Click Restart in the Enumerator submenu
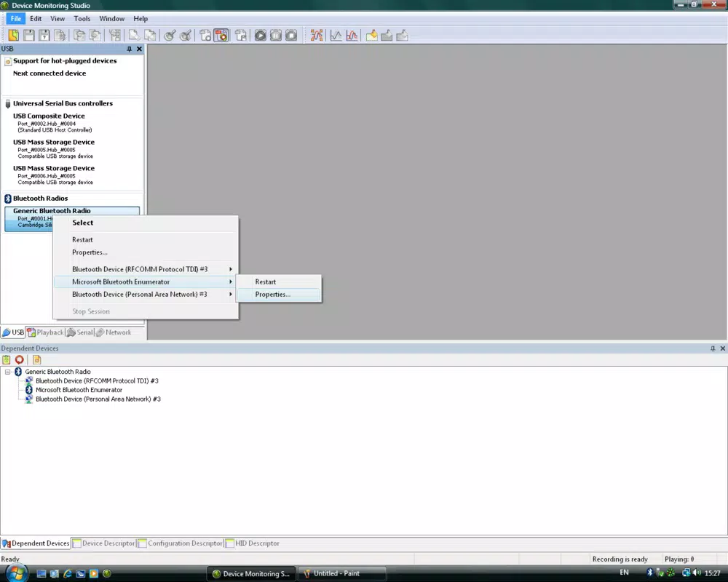This screenshot has width=728, height=582. (279, 282)
